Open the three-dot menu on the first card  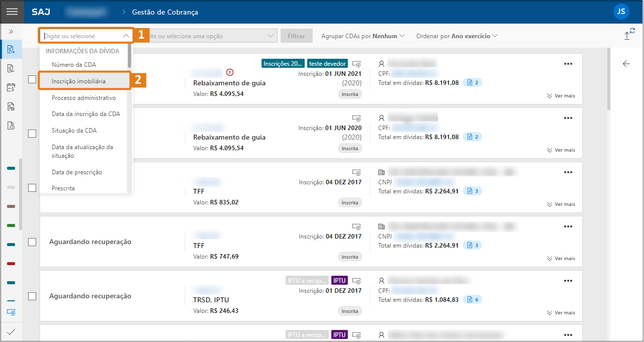pos(568,64)
